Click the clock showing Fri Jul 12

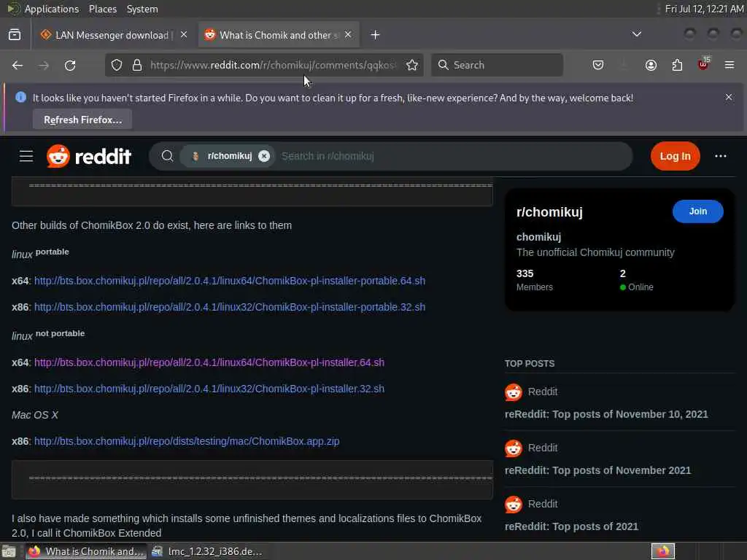tap(704, 9)
